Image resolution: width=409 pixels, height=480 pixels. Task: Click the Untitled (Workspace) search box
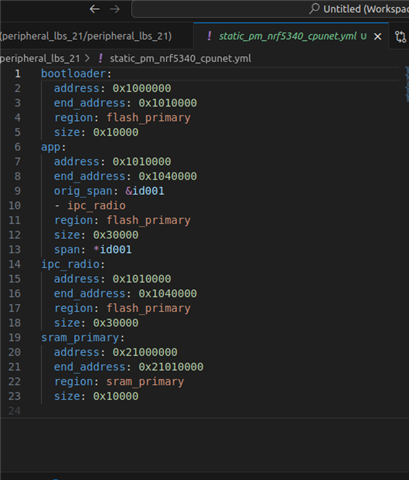point(270,9)
